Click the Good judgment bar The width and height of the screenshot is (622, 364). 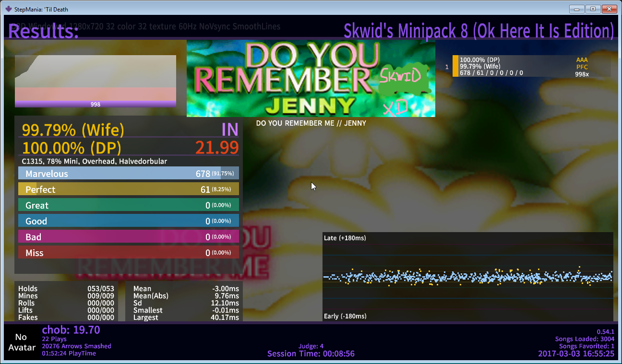(128, 221)
